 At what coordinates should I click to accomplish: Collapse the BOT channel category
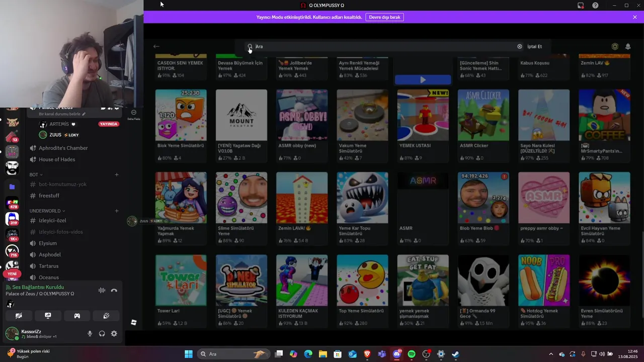click(36, 174)
